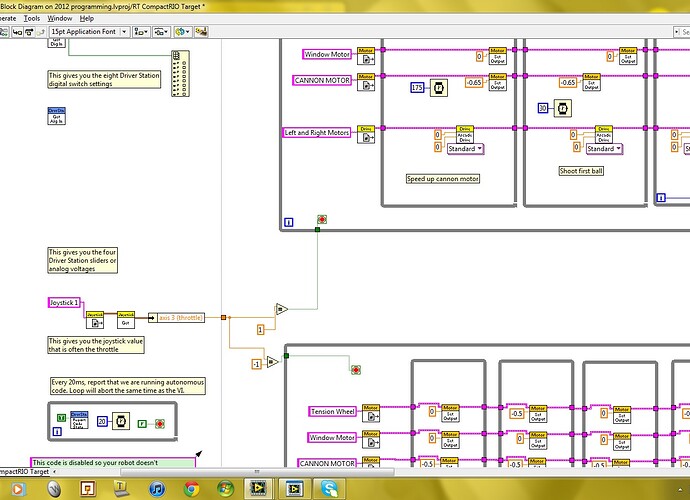The image size is (690, 500).
Task: Toggle the False boolean constant near stop terminal
Action: click(x=142, y=423)
